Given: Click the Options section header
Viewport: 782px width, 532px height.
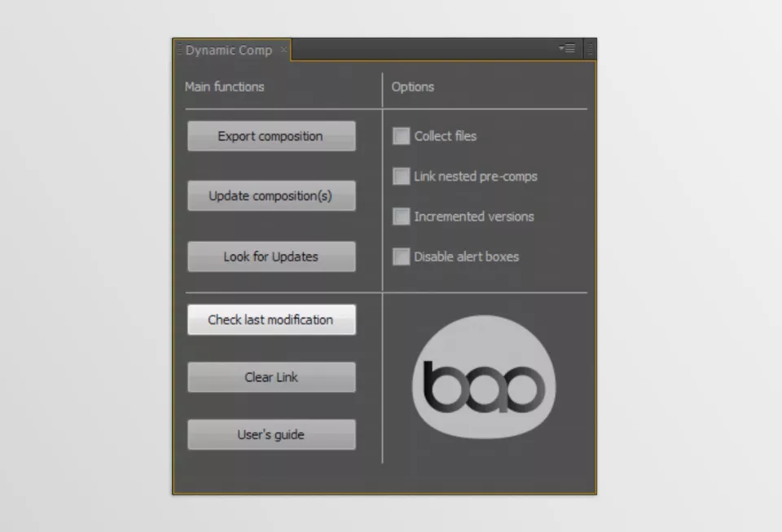Looking at the screenshot, I should pyautogui.click(x=412, y=87).
